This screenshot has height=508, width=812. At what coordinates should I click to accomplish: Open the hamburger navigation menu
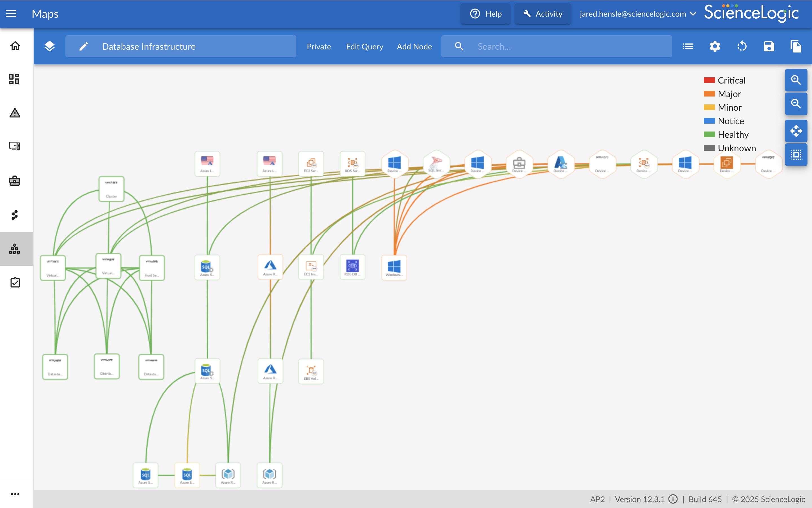11,14
